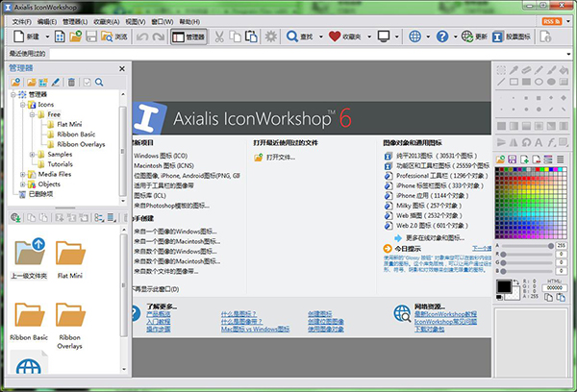
Task: Expand the Objects tree node
Action: pyautogui.click(x=23, y=184)
